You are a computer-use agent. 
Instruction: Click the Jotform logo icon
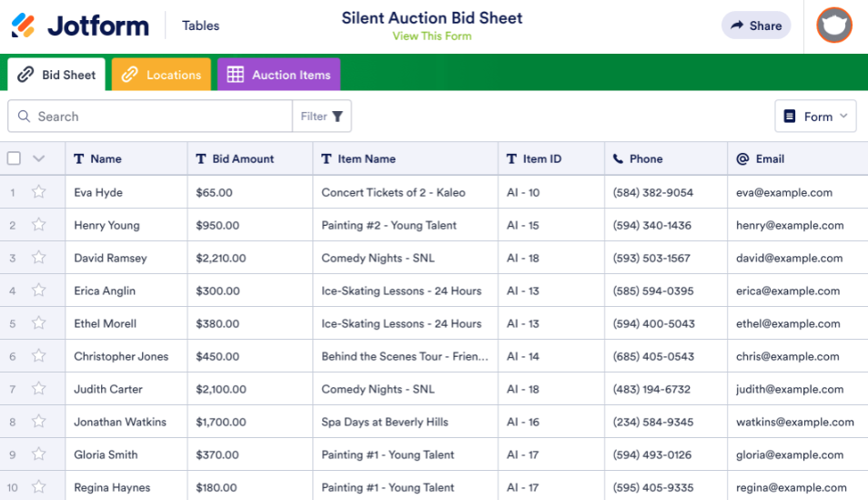(x=25, y=26)
